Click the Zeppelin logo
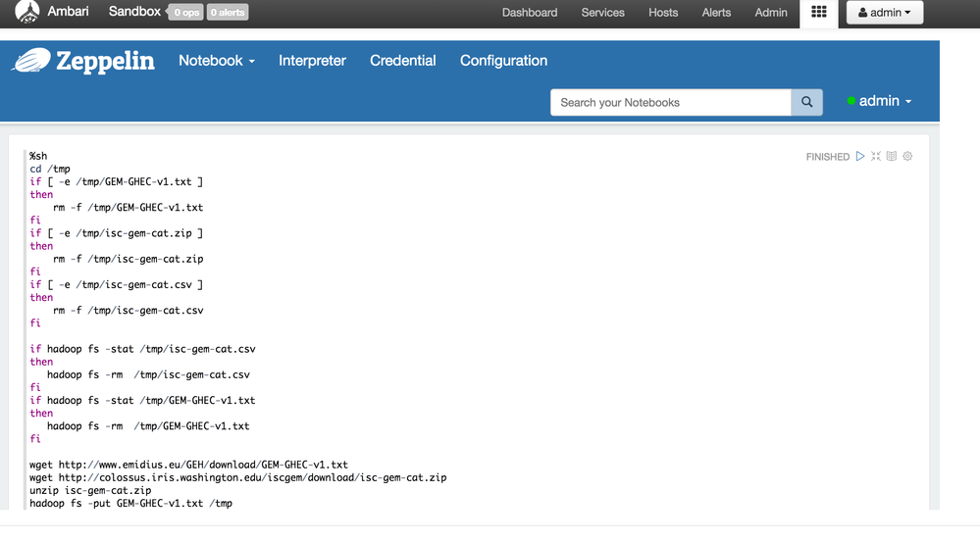The height and width of the screenshot is (542, 980). point(82,61)
